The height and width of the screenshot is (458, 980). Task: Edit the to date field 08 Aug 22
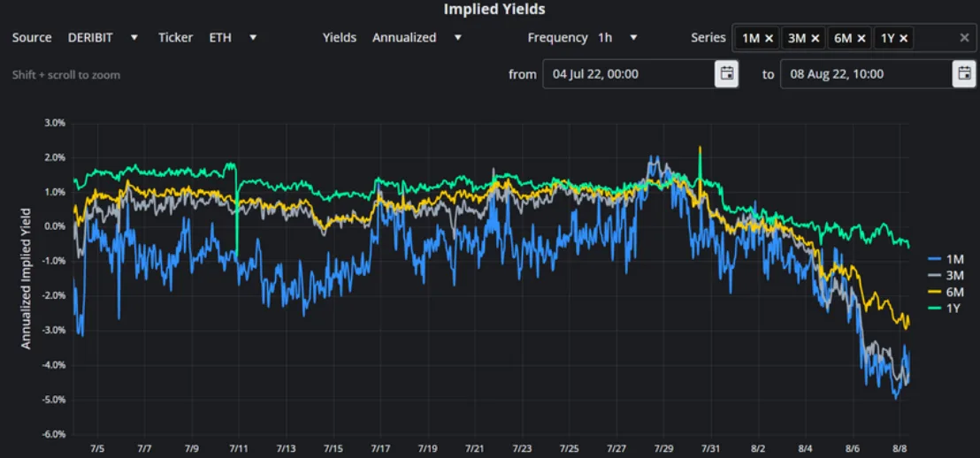866,73
